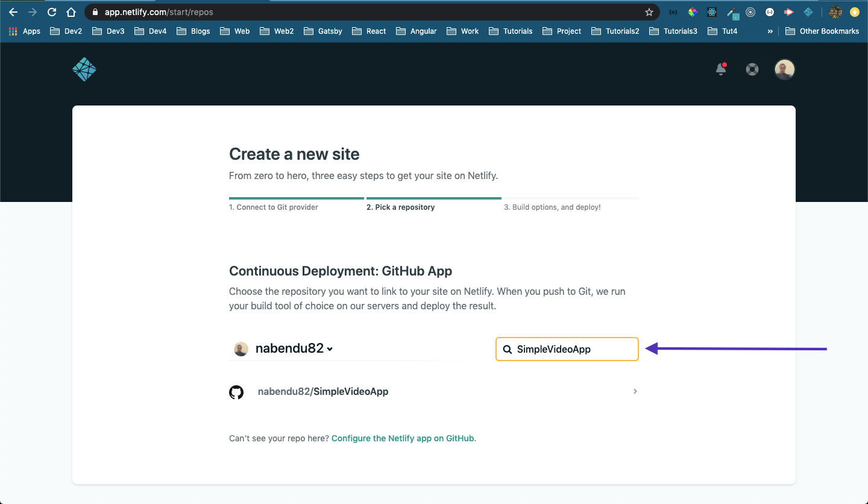The width and height of the screenshot is (868, 504).
Task: Click the nabendu82 account avatar thumbnail
Action: coord(241,349)
